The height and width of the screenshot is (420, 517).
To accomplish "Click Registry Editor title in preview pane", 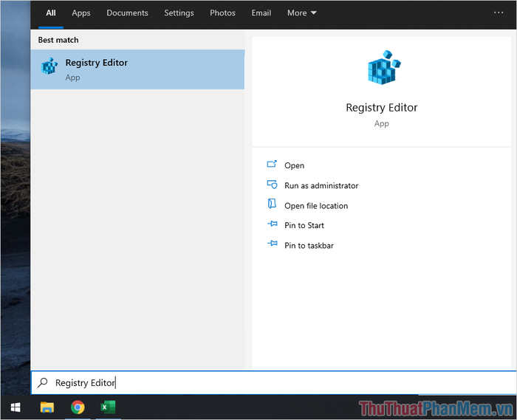I will pos(382,107).
